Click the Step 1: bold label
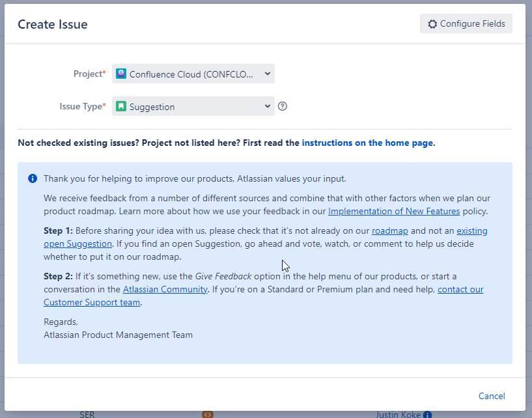 click(x=58, y=231)
